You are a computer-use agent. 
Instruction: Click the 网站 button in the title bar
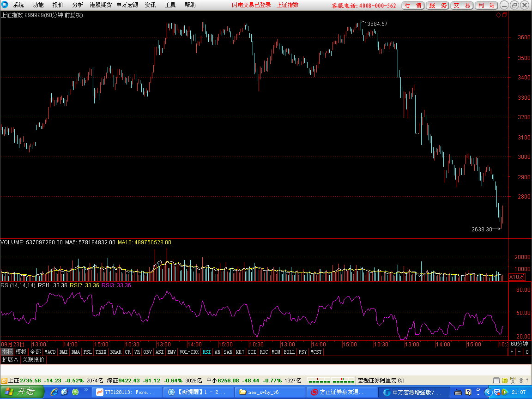pos(487,6)
